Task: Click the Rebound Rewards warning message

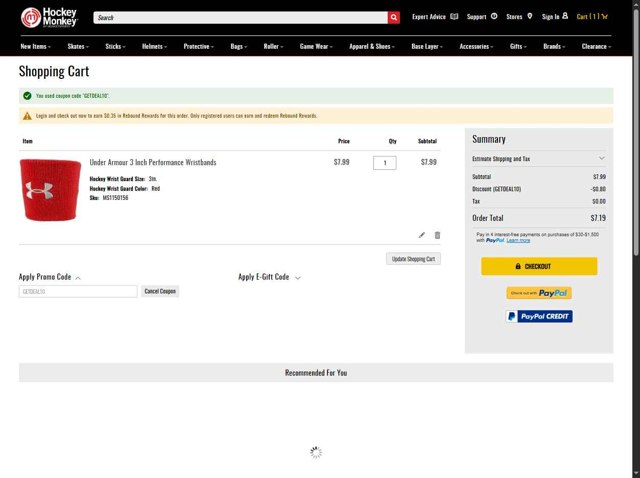Action: 316,116
